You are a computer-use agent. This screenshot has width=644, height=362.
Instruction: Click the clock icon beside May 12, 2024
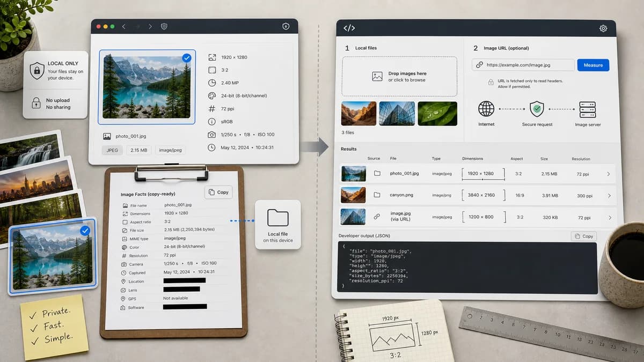(211, 147)
